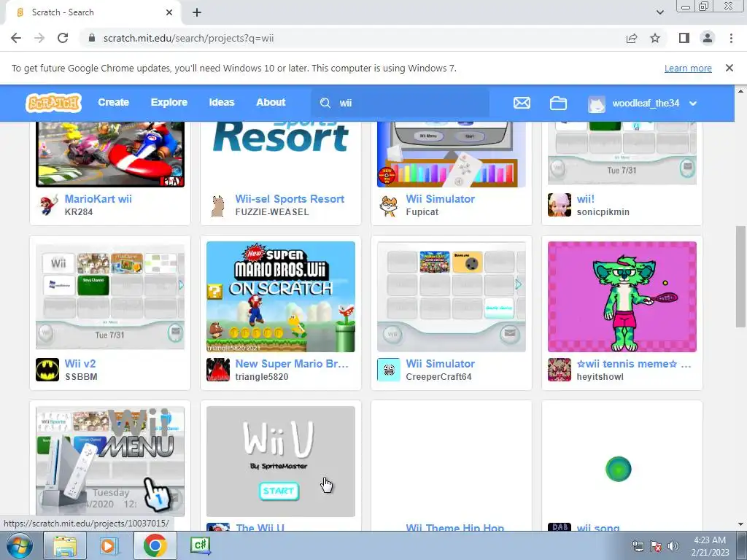Open Windows Explorer from the taskbar
The width and height of the screenshot is (747, 560).
tap(65, 545)
